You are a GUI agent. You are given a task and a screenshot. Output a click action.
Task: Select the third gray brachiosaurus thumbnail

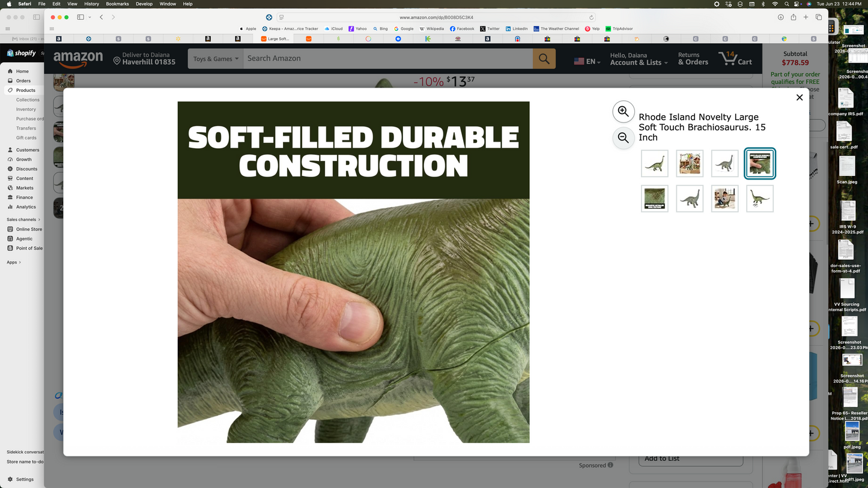725,163
